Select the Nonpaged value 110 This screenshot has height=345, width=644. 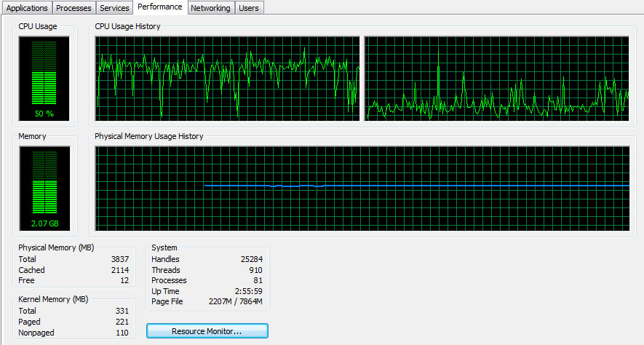122,333
